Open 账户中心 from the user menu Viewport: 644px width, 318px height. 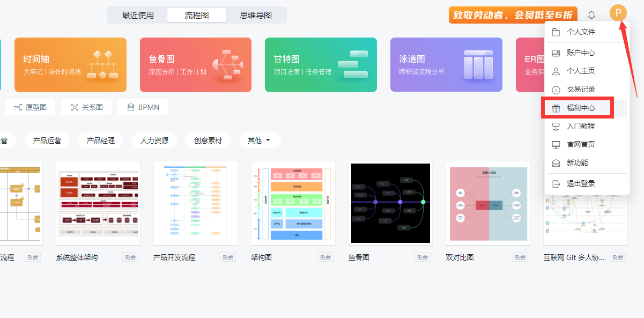(581, 53)
